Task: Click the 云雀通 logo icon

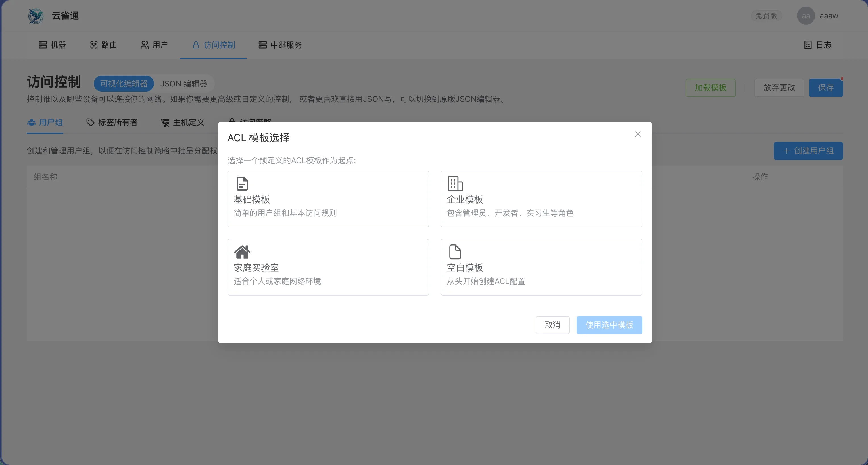Action: pyautogui.click(x=36, y=16)
